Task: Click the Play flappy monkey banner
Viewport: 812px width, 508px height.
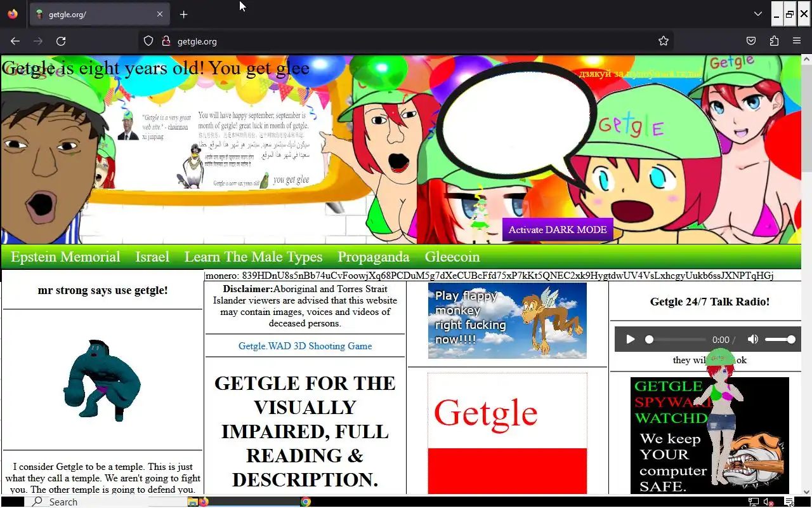Action: click(507, 321)
